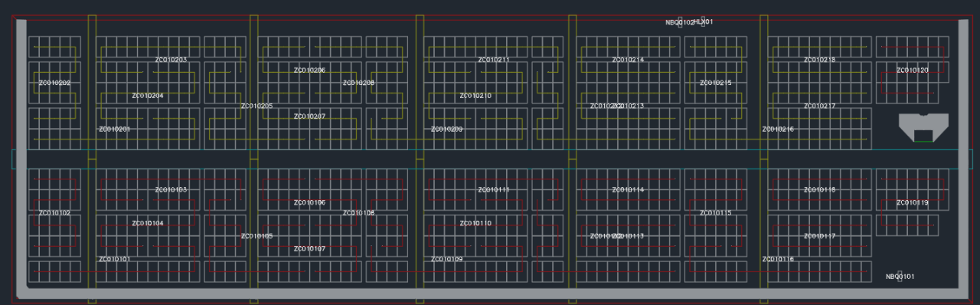Image resolution: width=980 pixels, height=305 pixels.
Task: Click the ZC010120 label near inverter
Action: click(x=913, y=71)
